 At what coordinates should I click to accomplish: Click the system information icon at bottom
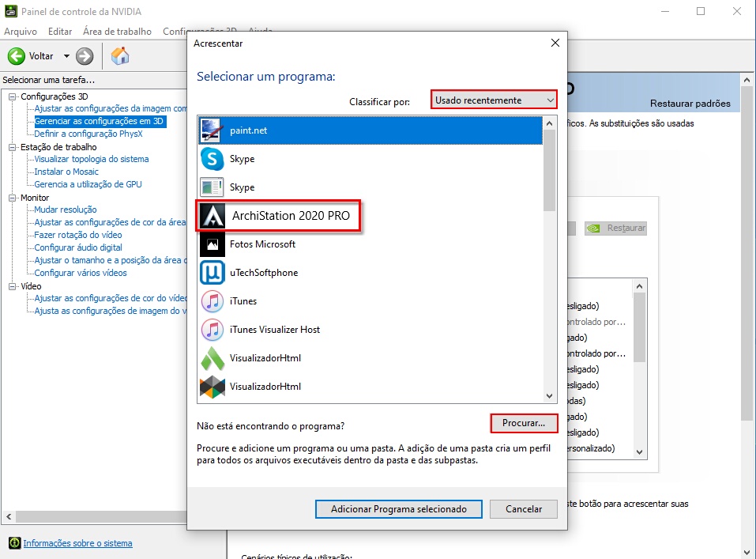[15, 543]
